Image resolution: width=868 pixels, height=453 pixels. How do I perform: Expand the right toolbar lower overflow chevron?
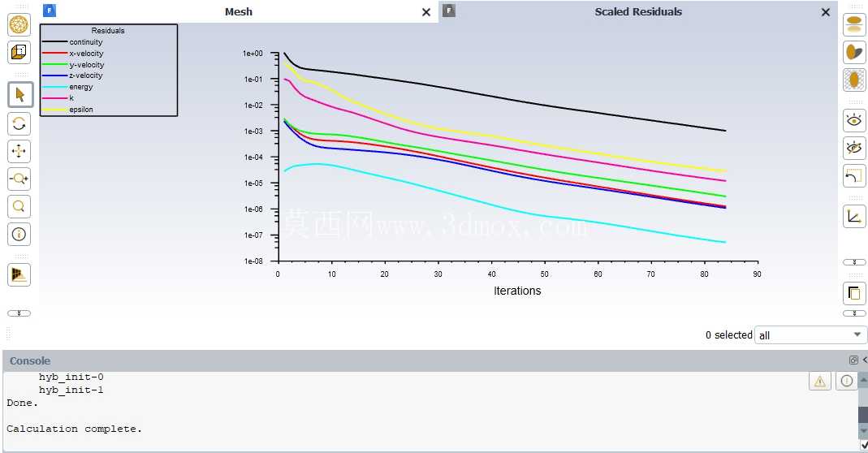coord(854,313)
